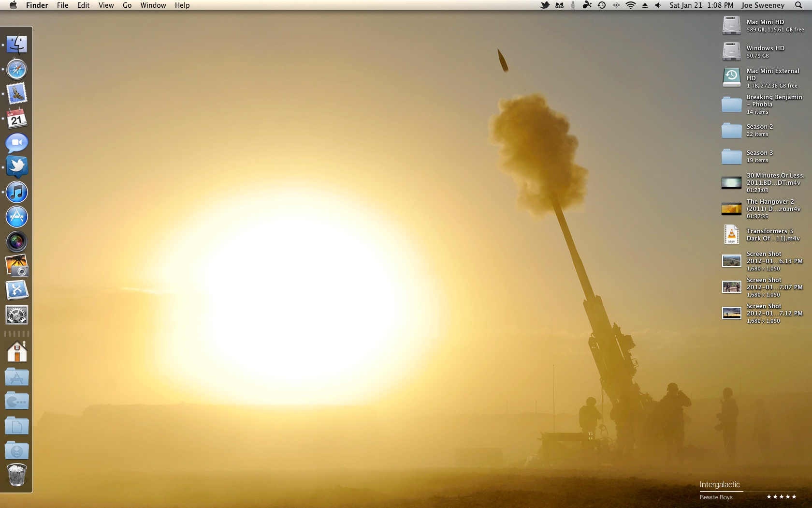Open the volume control in menu bar
This screenshot has height=508, width=812.
point(658,5)
